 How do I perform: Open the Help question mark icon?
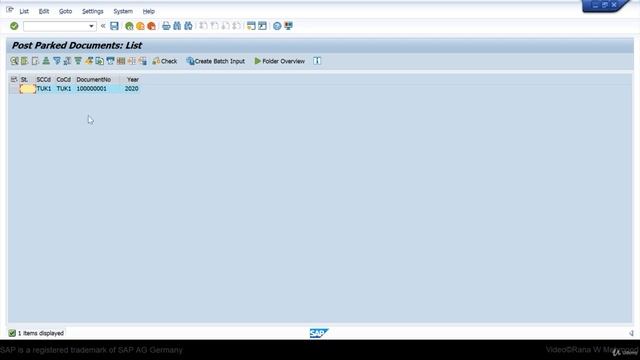pyautogui.click(x=277, y=26)
